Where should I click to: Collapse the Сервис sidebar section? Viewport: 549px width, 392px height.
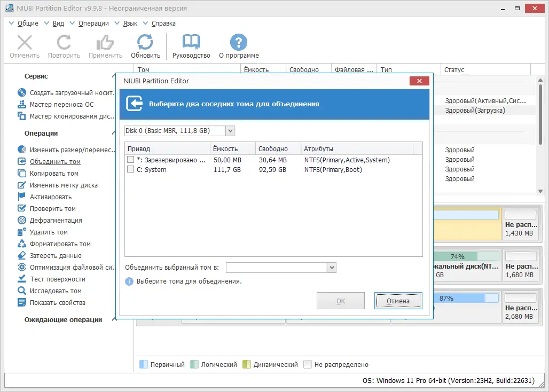114,76
